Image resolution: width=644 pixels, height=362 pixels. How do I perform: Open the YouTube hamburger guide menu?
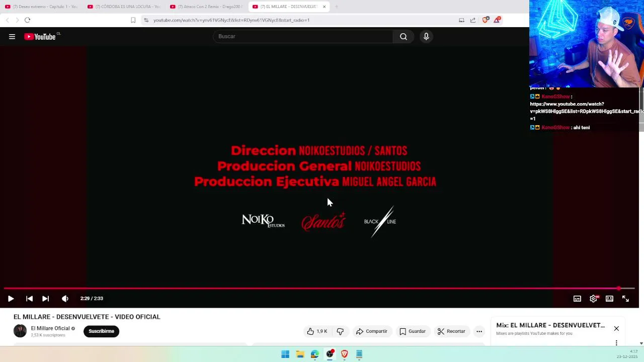click(12, 36)
